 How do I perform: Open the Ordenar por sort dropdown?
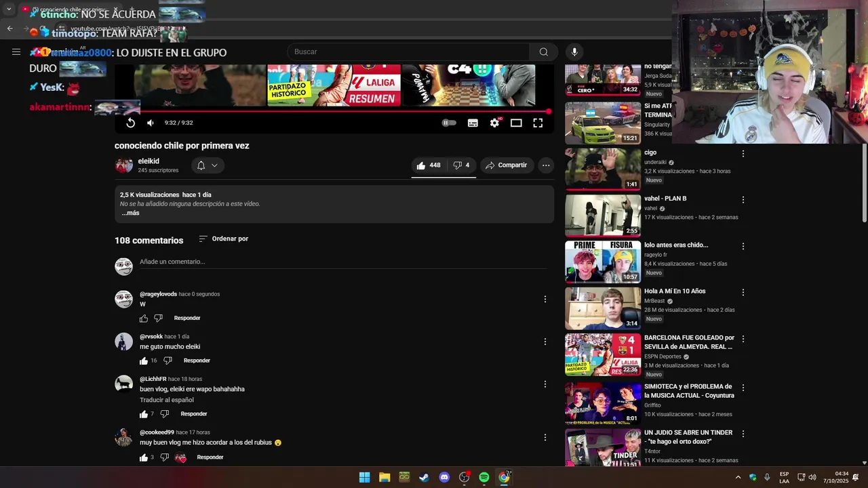click(224, 239)
